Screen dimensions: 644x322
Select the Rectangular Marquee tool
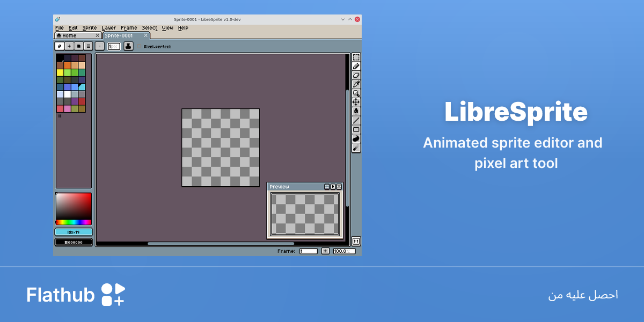click(x=356, y=57)
